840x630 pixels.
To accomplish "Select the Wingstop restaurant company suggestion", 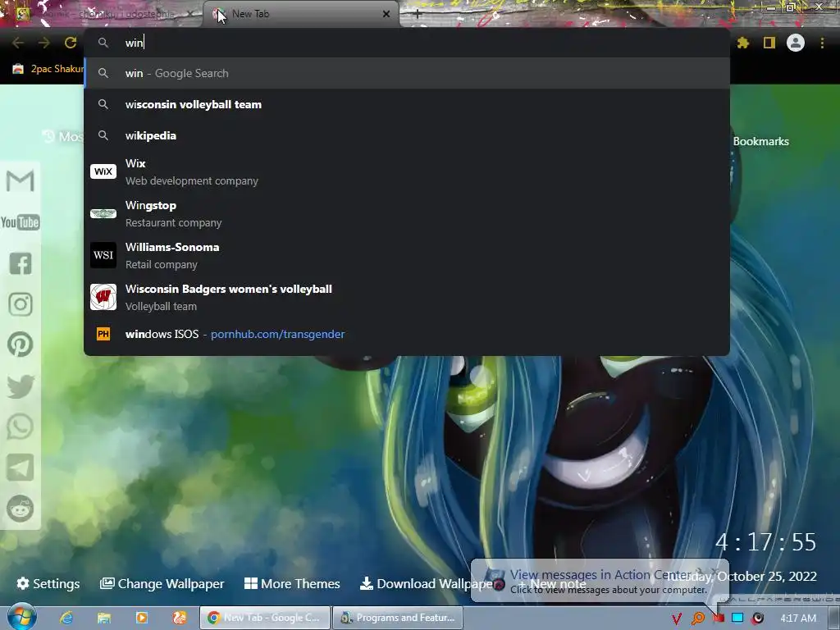I will tap(407, 214).
